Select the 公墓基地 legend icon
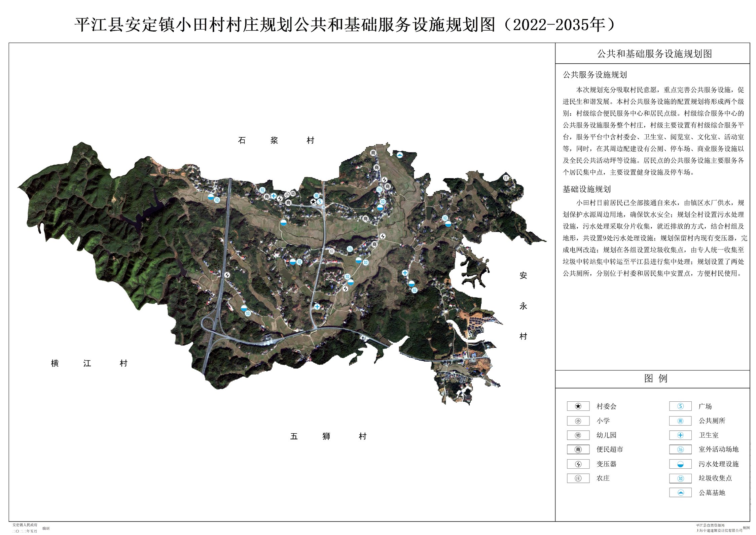Viewport: 756px width, 535px height. pos(680,493)
